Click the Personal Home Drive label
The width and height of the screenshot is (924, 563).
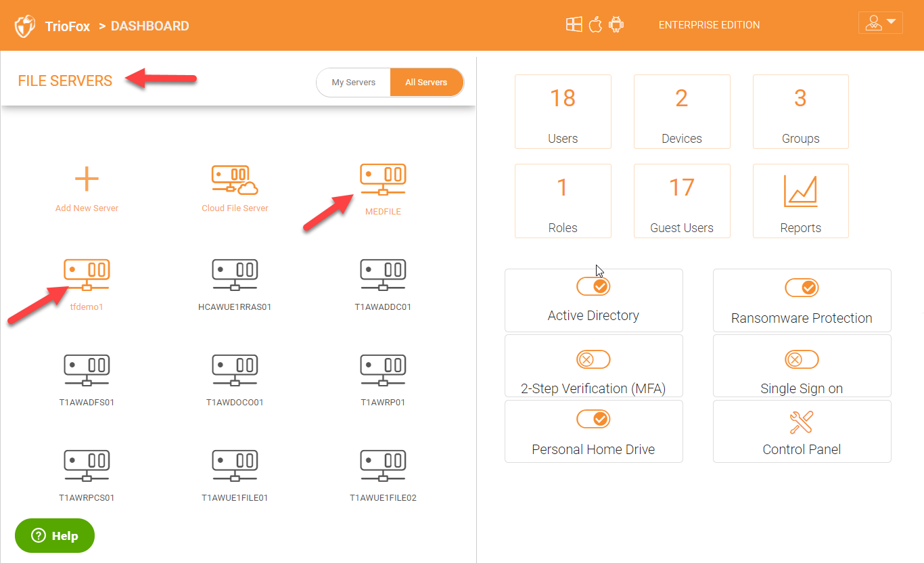pos(593,449)
